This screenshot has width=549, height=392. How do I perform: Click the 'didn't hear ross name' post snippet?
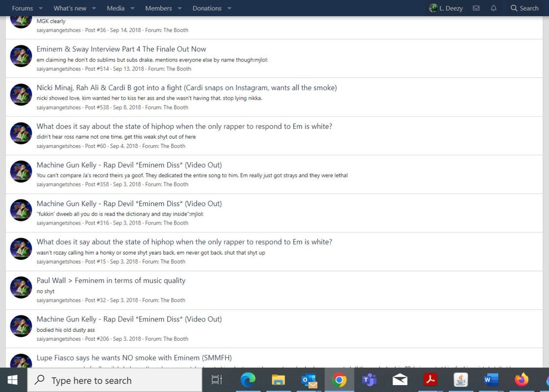(x=116, y=137)
